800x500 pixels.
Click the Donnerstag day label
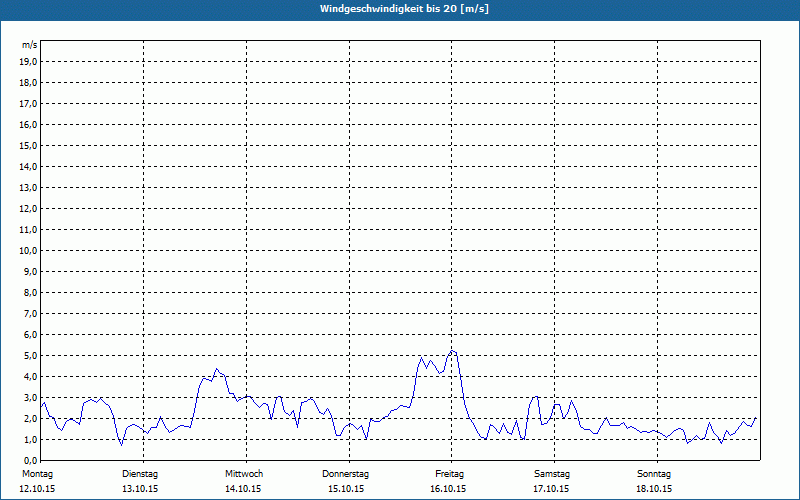pos(345,474)
